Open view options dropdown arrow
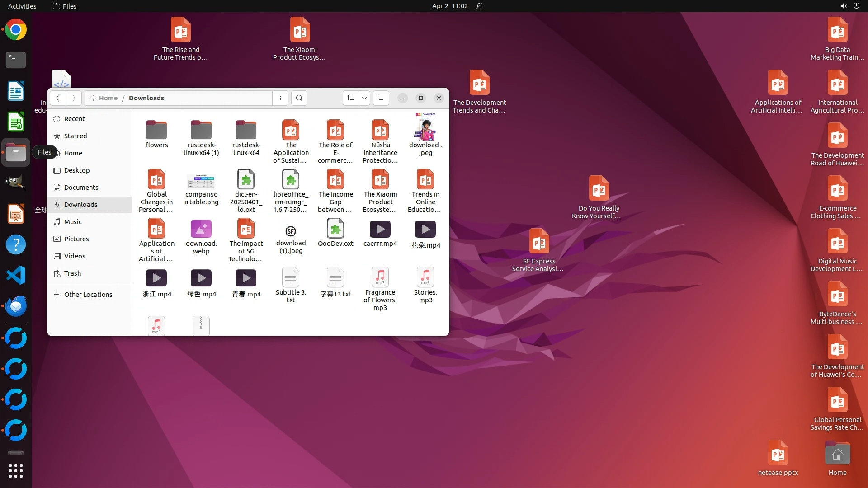This screenshot has width=868, height=488. pyautogui.click(x=364, y=98)
